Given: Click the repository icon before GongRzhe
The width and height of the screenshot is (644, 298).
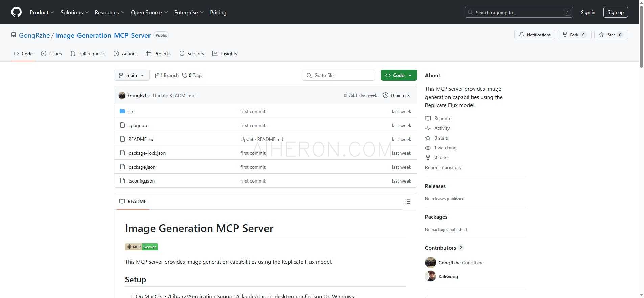Looking at the screenshot, I should [x=14, y=35].
